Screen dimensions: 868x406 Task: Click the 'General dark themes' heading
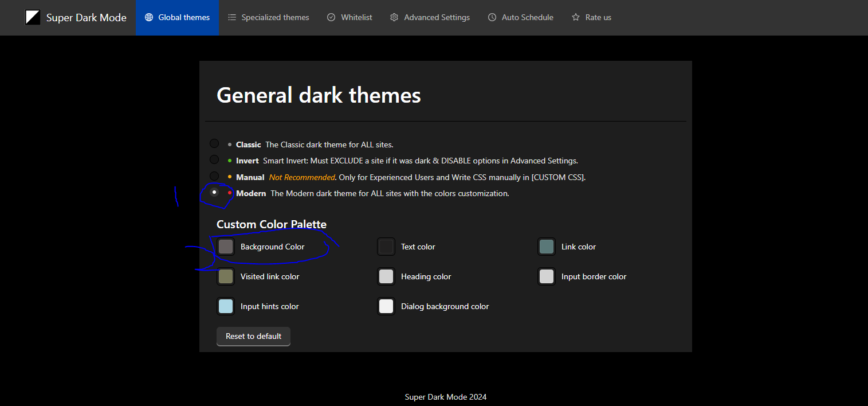coord(319,95)
